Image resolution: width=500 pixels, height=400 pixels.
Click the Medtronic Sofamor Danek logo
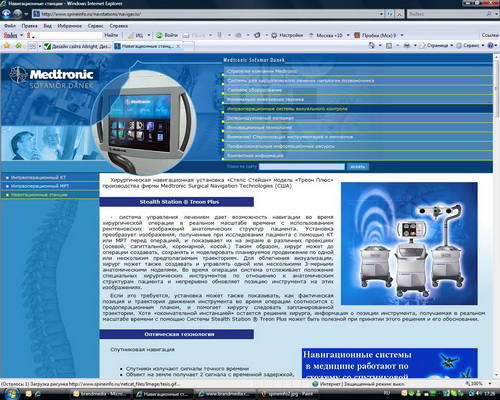pyautogui.click(x=52, y=78)
